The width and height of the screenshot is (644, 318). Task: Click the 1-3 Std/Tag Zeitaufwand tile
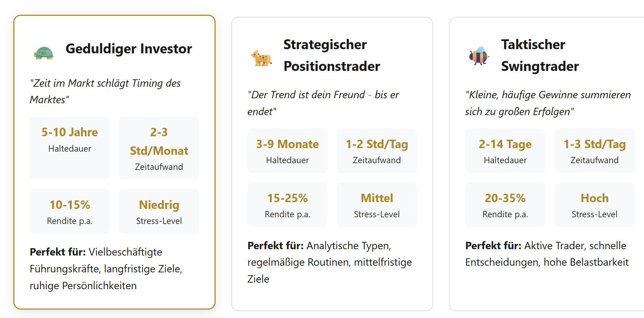point(595,151)
